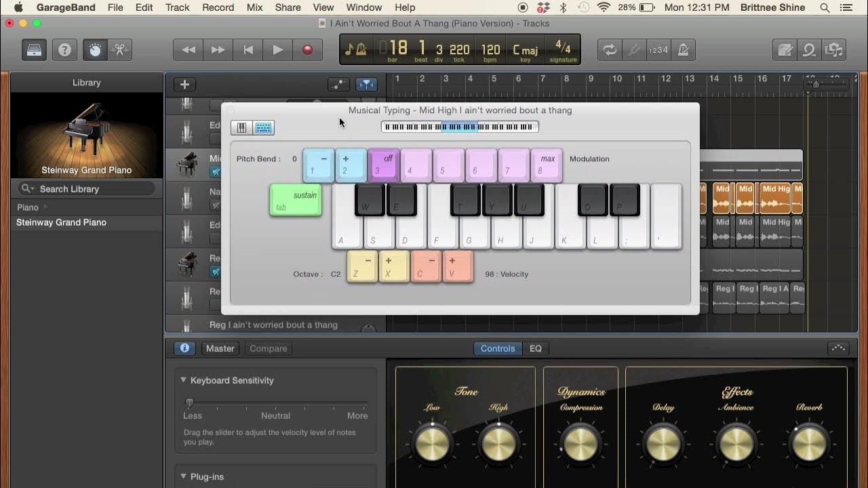Image resolution: width=868 pixels, height=488 pixels.
Task: Open Spotlight search in menu bar
Action: point(825,7)
